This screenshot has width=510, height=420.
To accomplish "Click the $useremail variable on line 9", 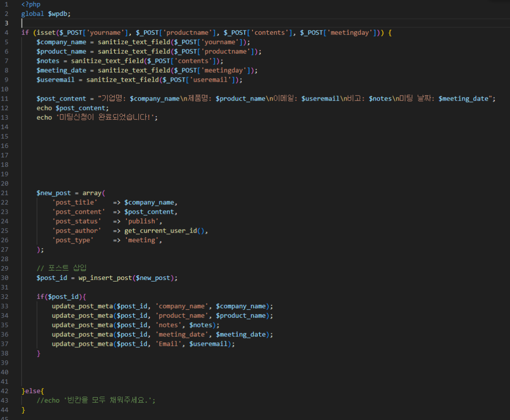I will click(55, 79).
